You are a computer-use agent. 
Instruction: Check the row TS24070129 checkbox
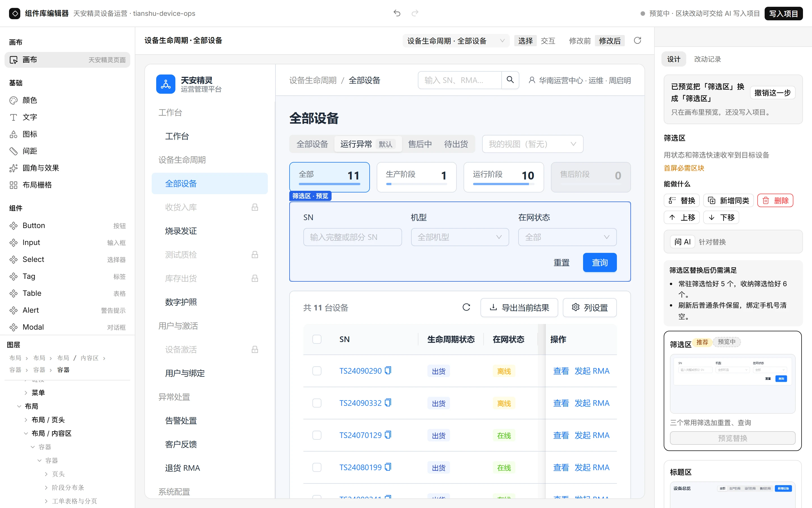coord(317,435)
